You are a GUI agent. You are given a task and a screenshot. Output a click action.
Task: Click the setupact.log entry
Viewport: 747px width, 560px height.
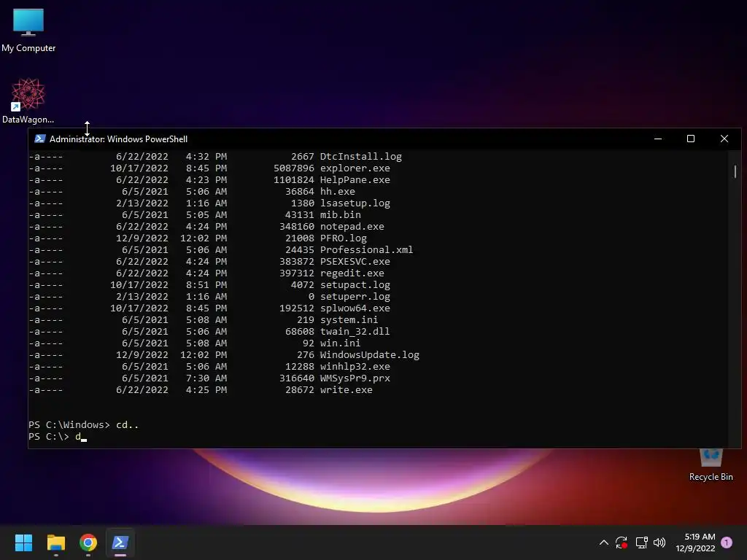pos(355,285)
